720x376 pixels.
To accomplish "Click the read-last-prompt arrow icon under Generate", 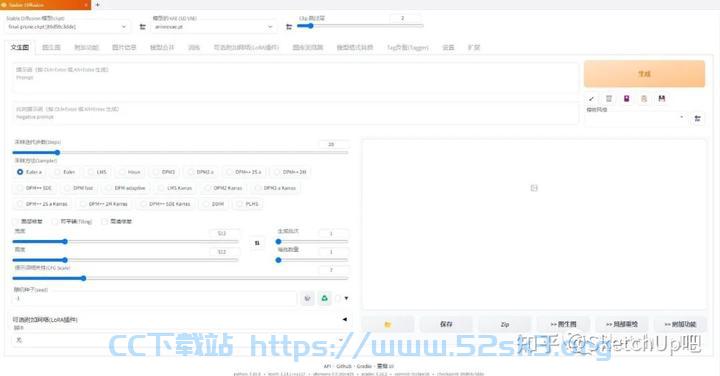I will [591, 98].
